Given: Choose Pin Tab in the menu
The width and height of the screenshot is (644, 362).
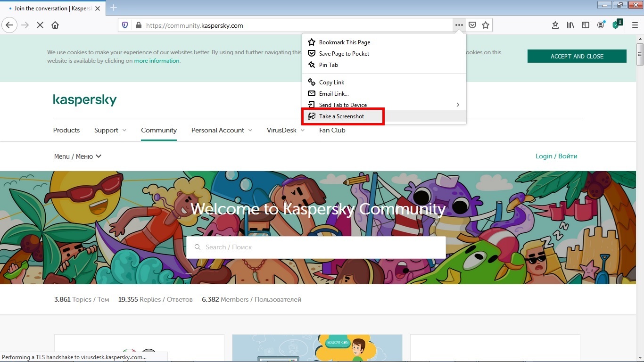Looking at the screenshot, I should 384,65.
